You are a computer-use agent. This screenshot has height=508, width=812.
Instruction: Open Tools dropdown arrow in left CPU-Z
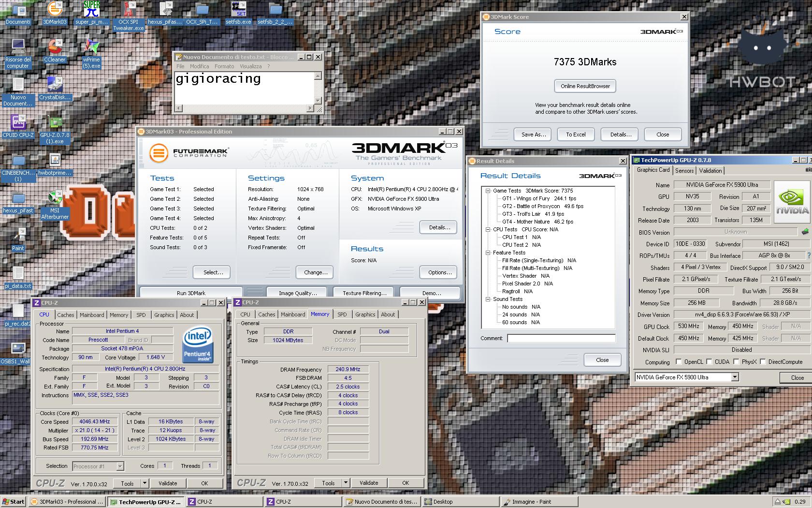point(144,483)
